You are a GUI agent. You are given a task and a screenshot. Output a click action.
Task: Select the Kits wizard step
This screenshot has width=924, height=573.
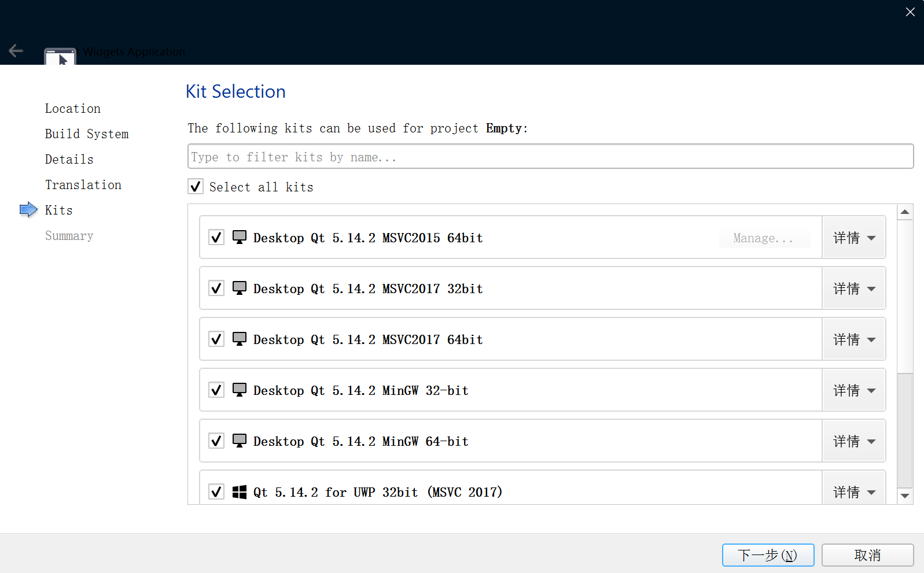point(59,210)
